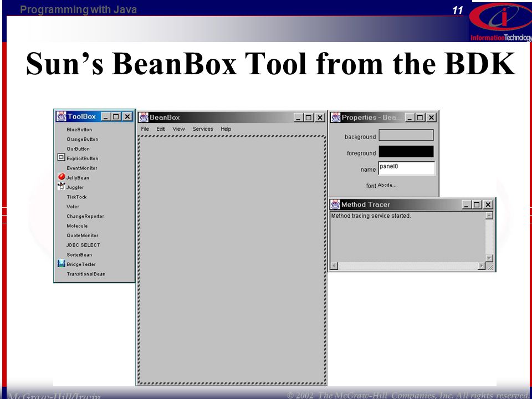Select Voter in the ToolBox

[x=73, y=206]
